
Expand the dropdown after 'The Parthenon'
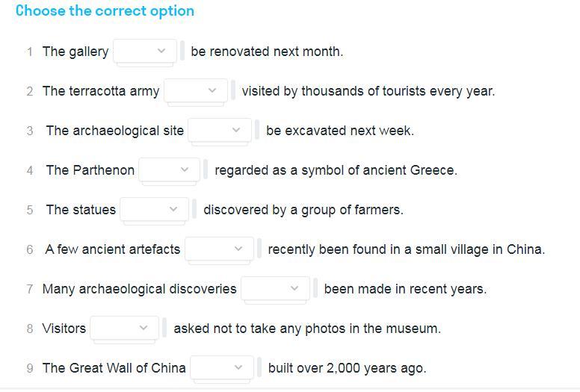(170, 170)
